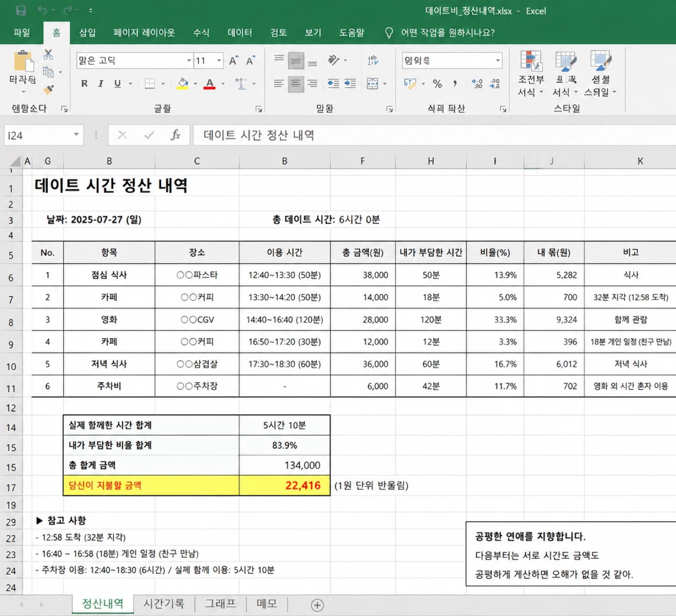The image size is (676, 616).
Task: Click the Redo arrow icon
Action: 69,10
